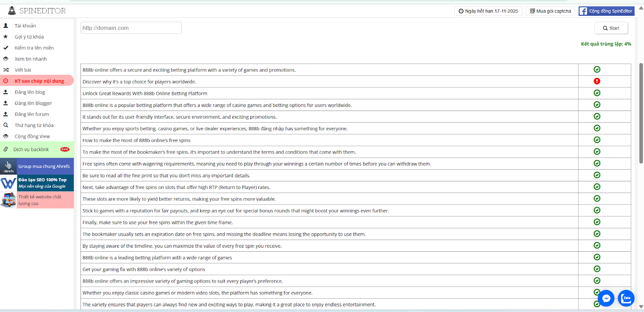Open Gợi ý từ khóa keyword suggestions
The width and height of the screenshot is (644, 312).
[29, 37]
